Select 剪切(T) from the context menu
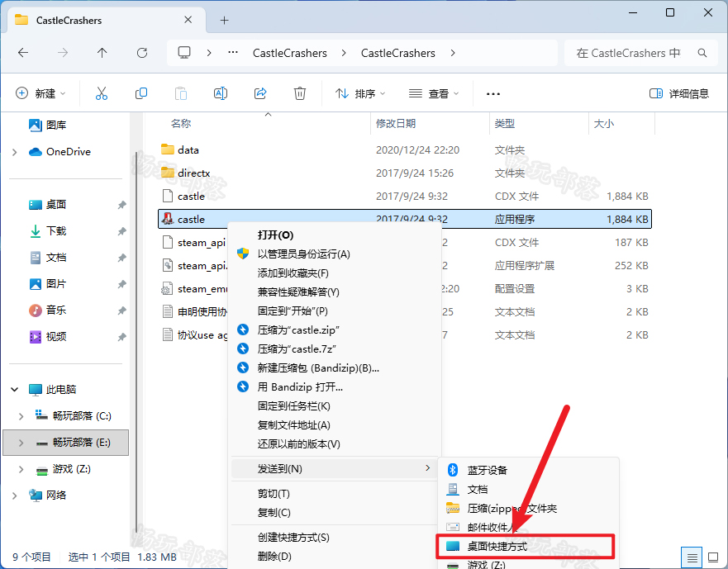The height and width of the screenshot is (569, 728). click(334, 493)
